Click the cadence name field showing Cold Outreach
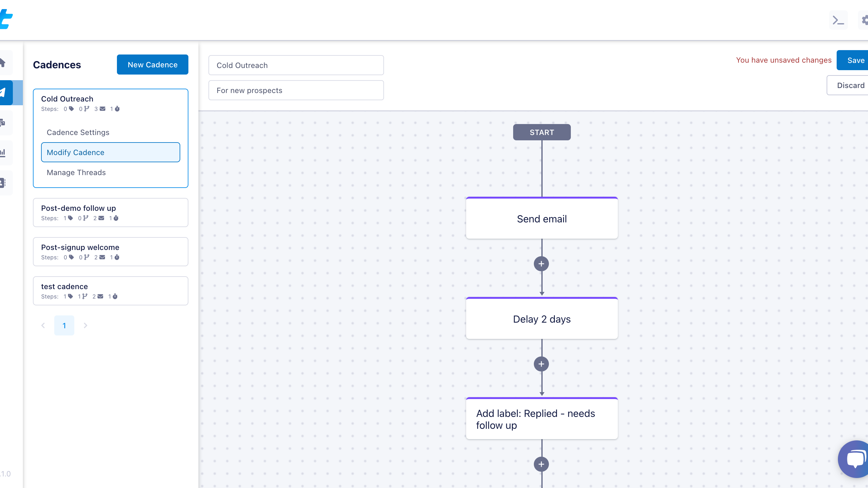 tap(296, 65)
